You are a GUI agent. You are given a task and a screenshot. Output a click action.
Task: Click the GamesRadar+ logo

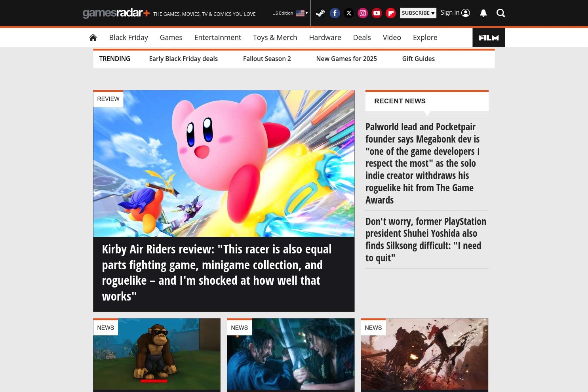click(x=116, y=13)
